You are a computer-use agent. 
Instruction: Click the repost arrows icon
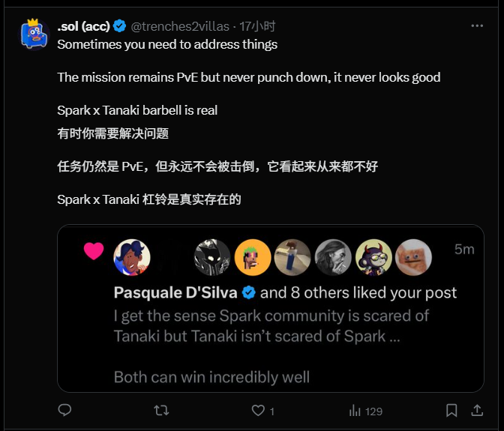click(x=161, y=411)
